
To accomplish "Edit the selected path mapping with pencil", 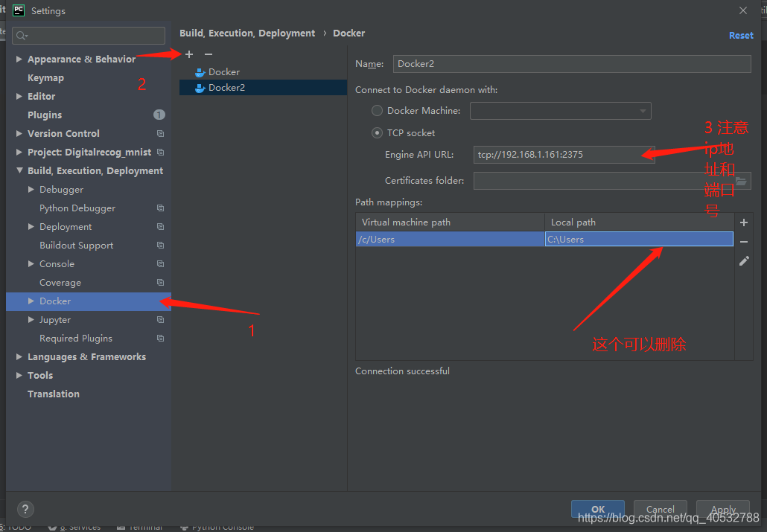I will 743,261.
